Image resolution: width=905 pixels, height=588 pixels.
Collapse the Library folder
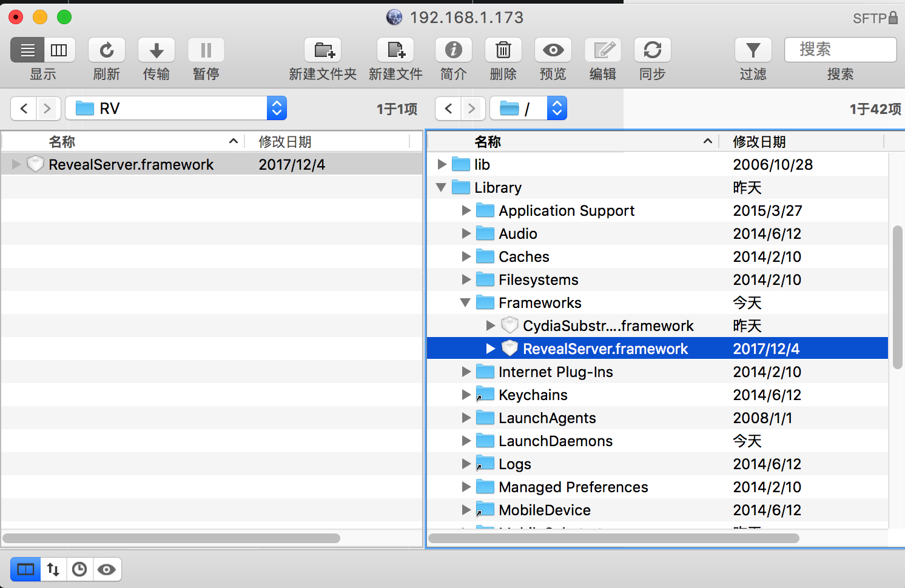[x=442, y=187]
